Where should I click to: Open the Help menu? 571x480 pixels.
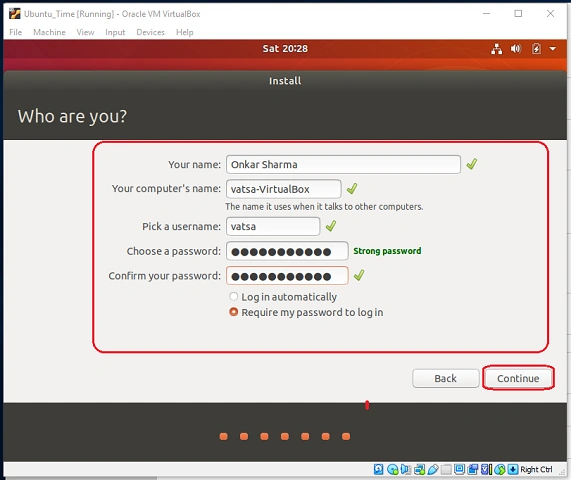point(185,32)
